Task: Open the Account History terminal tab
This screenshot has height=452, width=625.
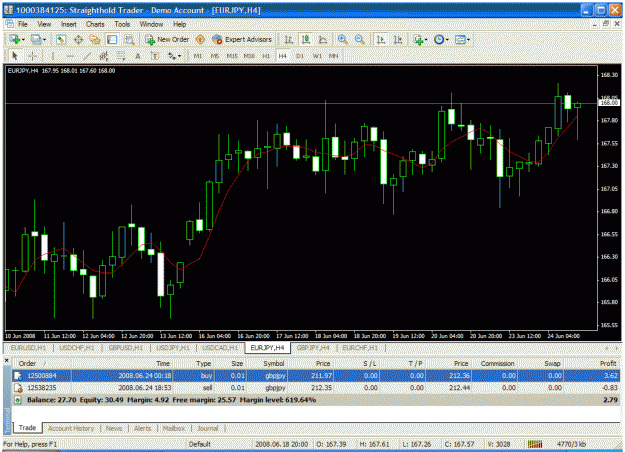Action: [71, 428]
